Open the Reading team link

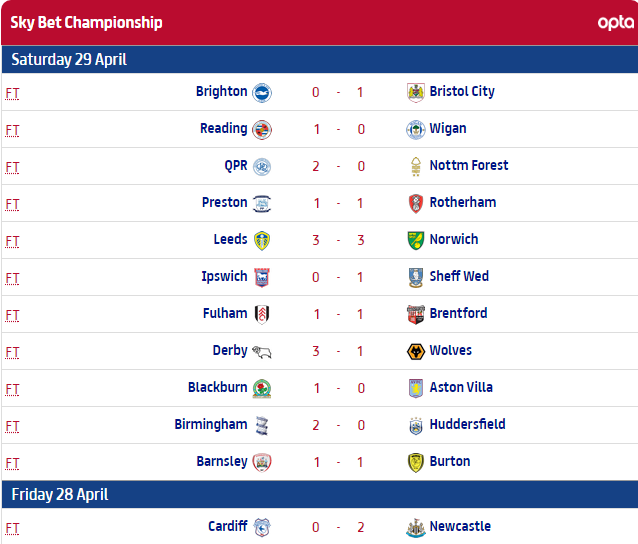tap(223, 128)
